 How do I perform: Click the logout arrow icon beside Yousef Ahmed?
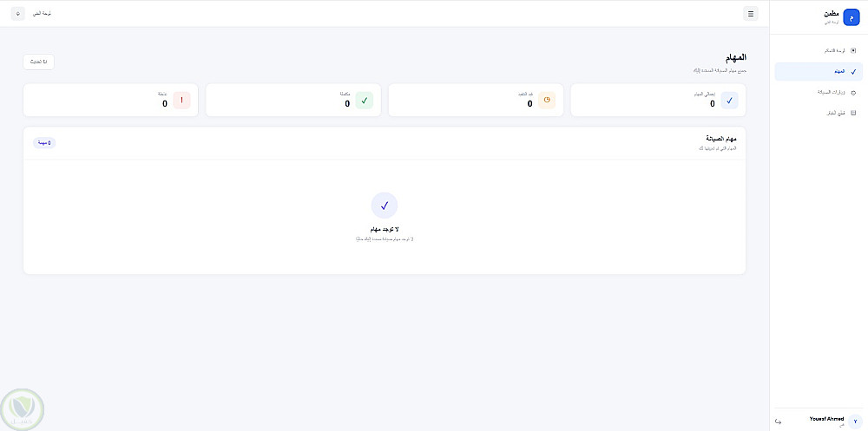[x=779, y=421]
